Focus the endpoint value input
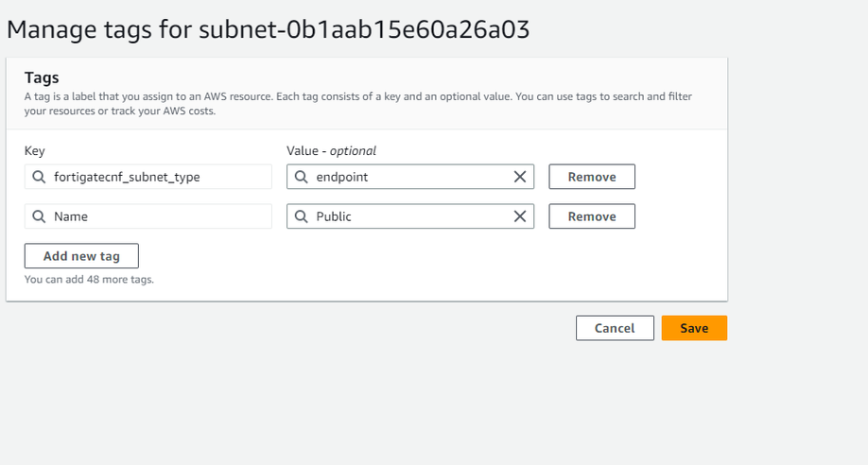 [407, 177]
